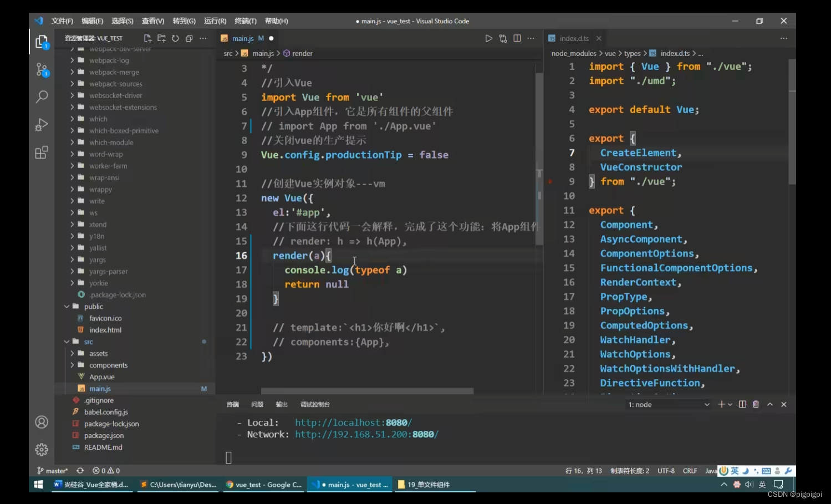The width and height of the screenshot is (831, 504).
Task: Open package.json in the explorer
Action: [104, 435]
